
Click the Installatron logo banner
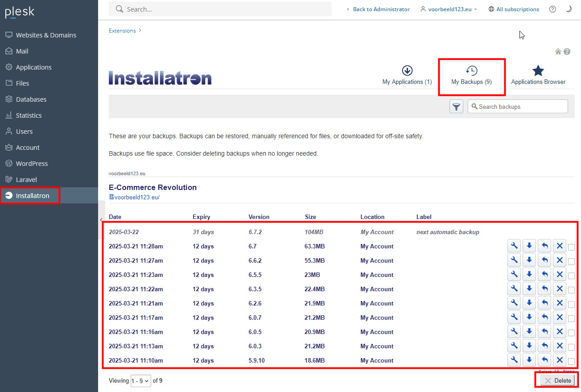point(160,78)
